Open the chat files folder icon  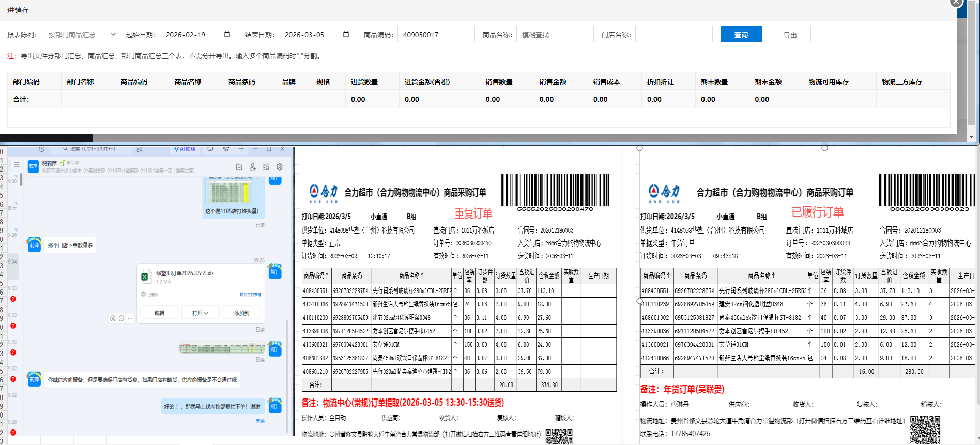[x=239, y=167]
